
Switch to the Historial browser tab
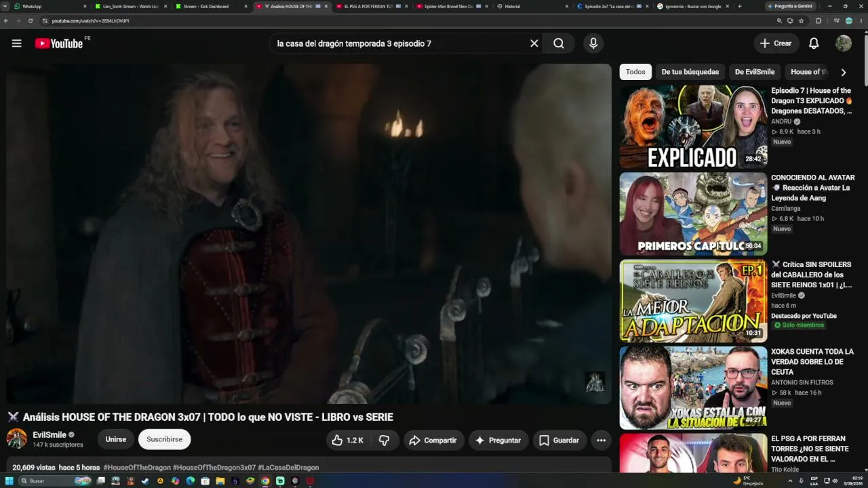pyautogui.click(x=532, y=6)
